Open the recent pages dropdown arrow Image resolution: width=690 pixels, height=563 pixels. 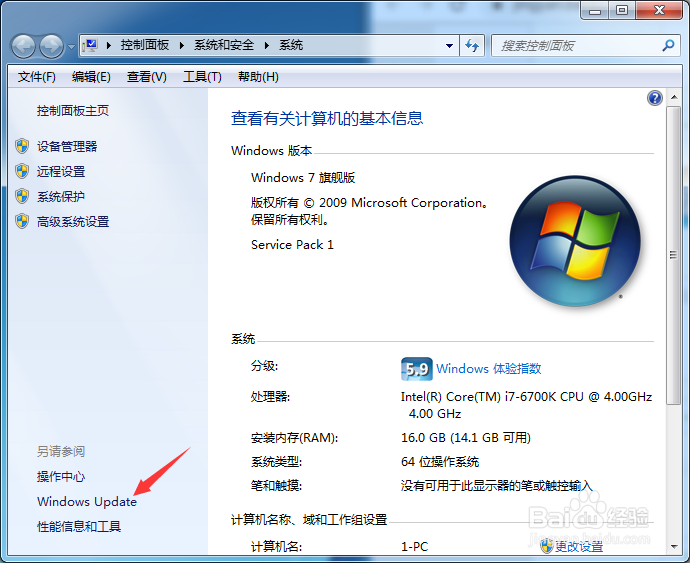pos(71,46)
